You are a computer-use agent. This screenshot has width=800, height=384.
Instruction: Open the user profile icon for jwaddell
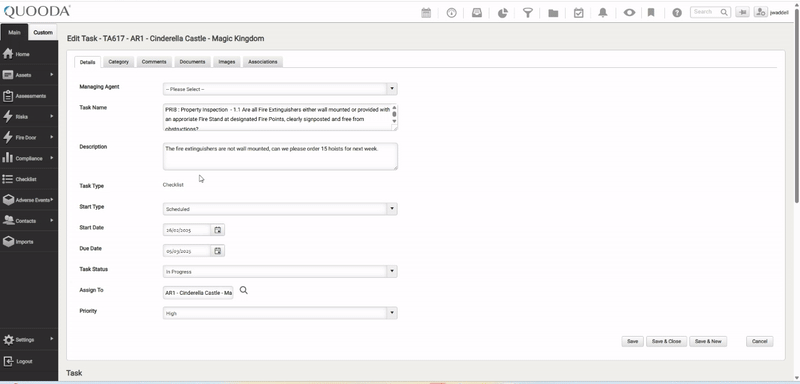(760, 12)
